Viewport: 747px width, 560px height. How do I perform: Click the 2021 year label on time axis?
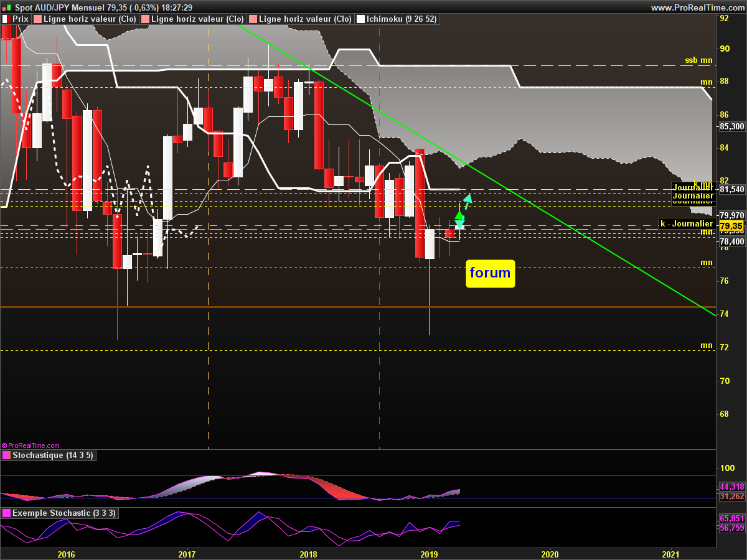[x=671, y=554]
